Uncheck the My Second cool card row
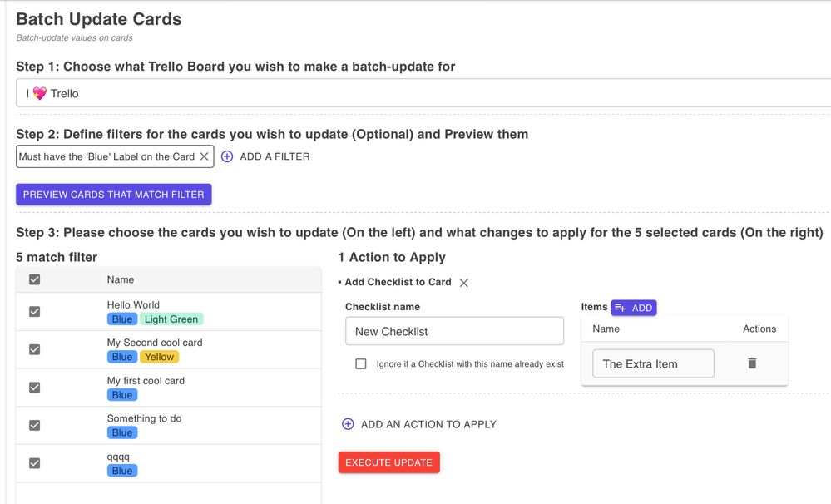This screenshot has height=504, width=831. click(34, 350)
